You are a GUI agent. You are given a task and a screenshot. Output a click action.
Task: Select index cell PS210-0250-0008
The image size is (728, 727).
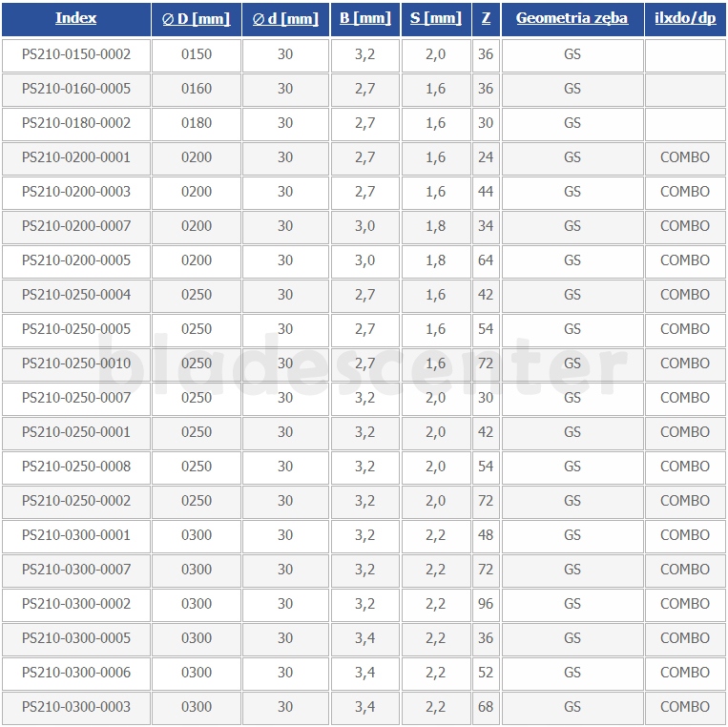(76, 467)
